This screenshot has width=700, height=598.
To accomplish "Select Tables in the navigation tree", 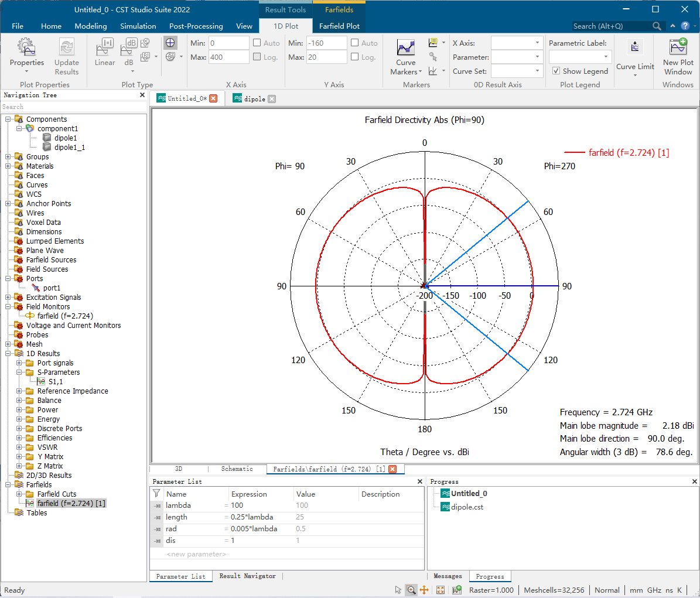I will [36, 512].
